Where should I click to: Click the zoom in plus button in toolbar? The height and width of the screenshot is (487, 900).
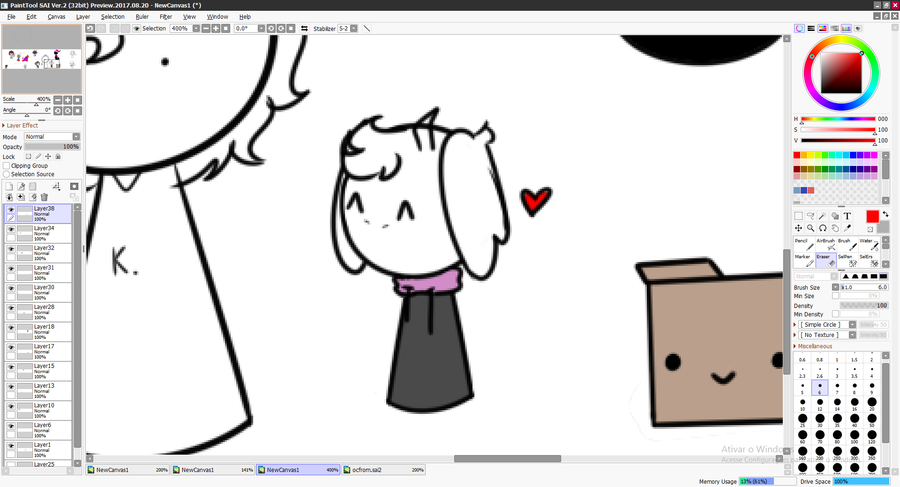pyautogui.click(x=216, y=28)
